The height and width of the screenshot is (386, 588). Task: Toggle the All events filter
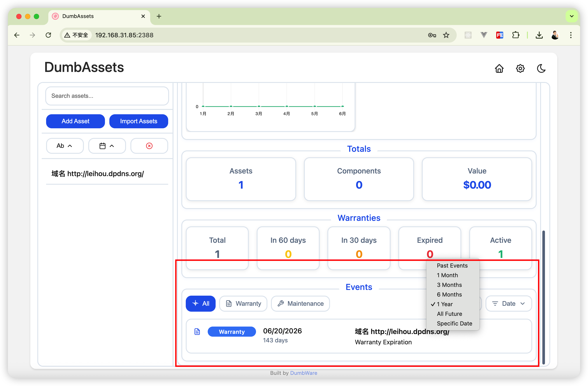[x=201, y=304]
